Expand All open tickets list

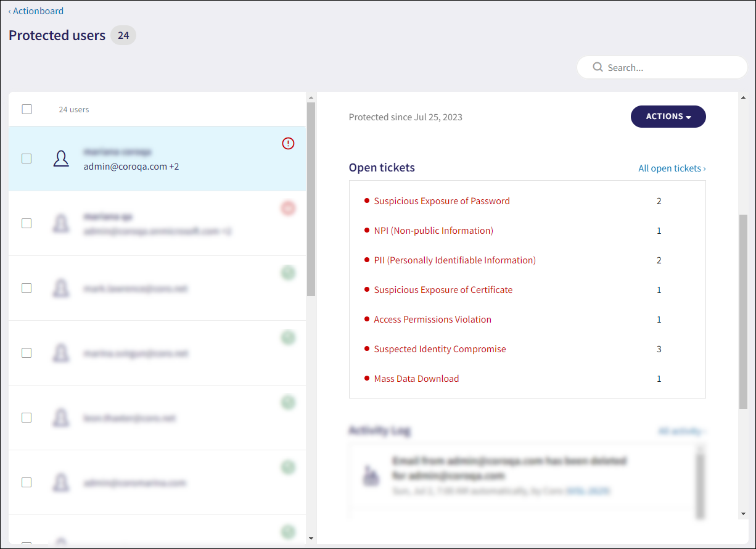(x=672, y=168)
